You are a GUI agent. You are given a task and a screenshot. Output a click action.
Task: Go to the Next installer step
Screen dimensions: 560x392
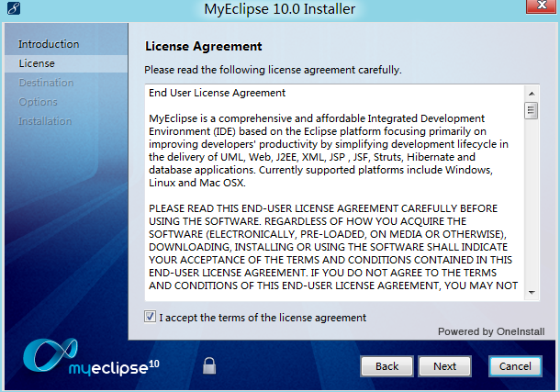click(x=444, y=366)
